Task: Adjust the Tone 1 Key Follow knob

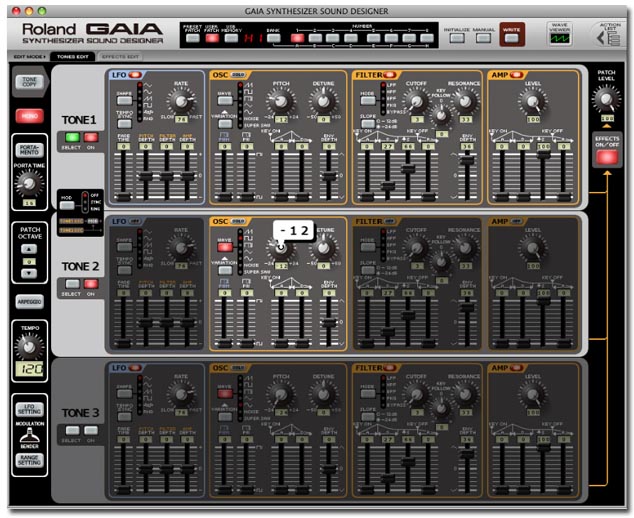Action: click(441, 115)
